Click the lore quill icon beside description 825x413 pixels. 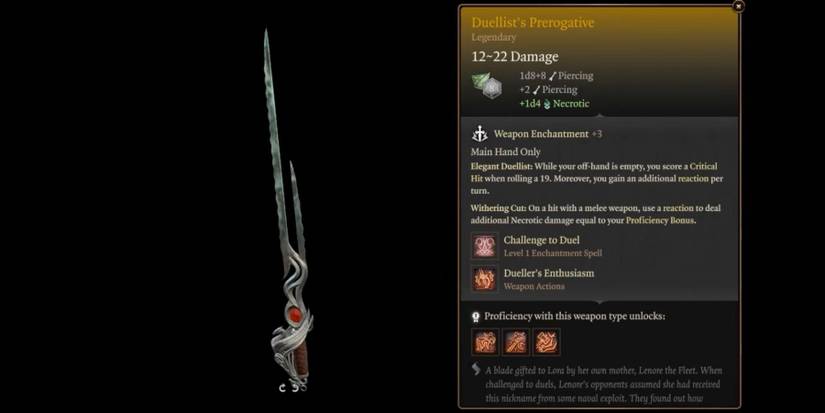click(476, 369)
